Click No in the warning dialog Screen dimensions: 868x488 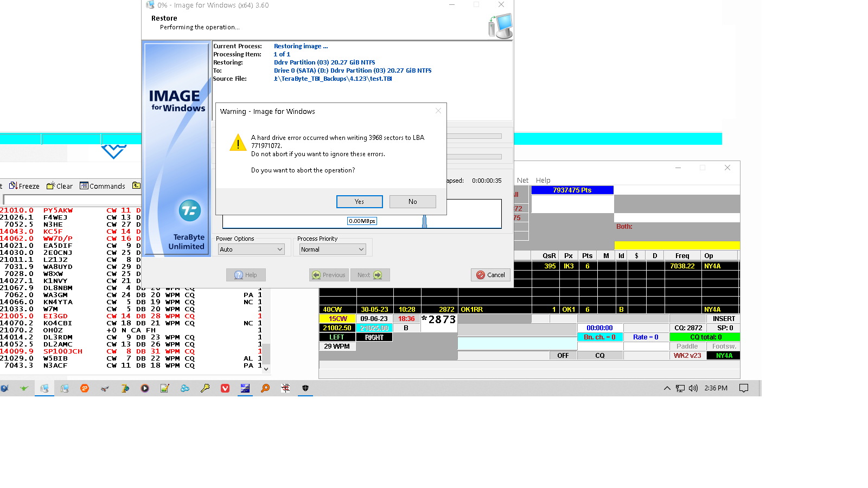coord(412,202)
